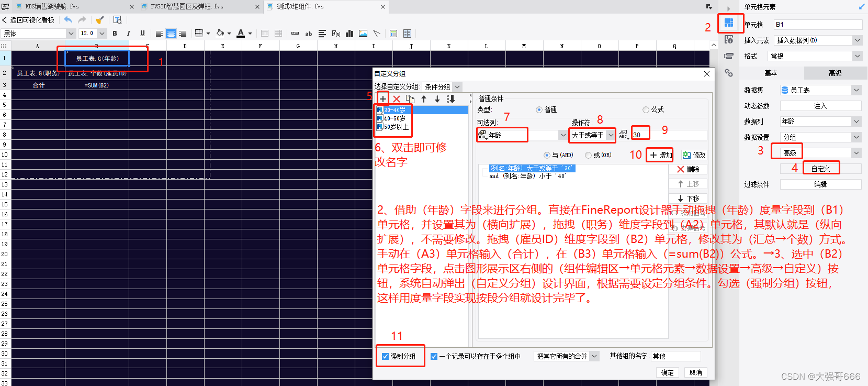The width and height of the screenshot is (868, 386).
Task: Toggle bold formatting
Action: pos(115,34)
